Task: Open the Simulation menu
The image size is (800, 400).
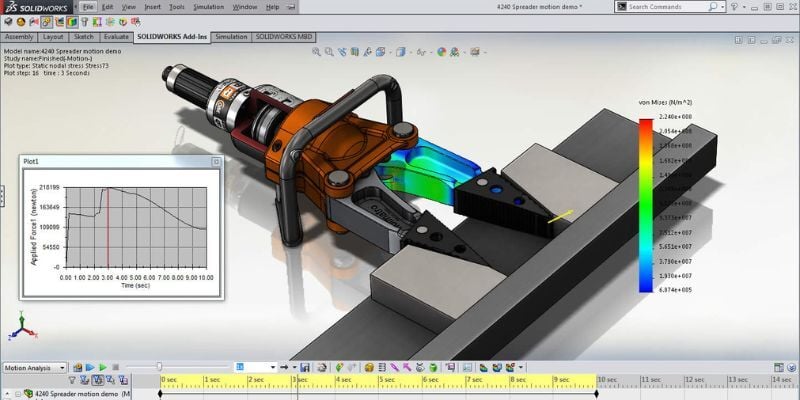Action: point(208,7)
